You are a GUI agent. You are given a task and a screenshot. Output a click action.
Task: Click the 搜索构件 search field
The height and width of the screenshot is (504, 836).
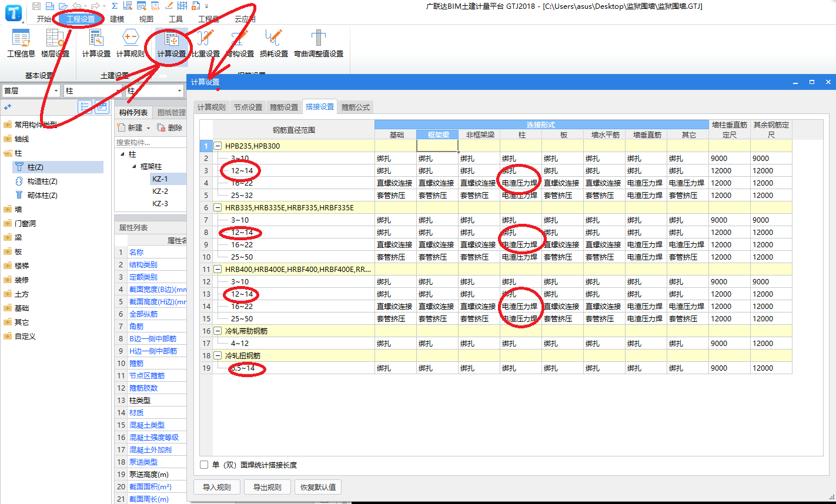point(150,142)
